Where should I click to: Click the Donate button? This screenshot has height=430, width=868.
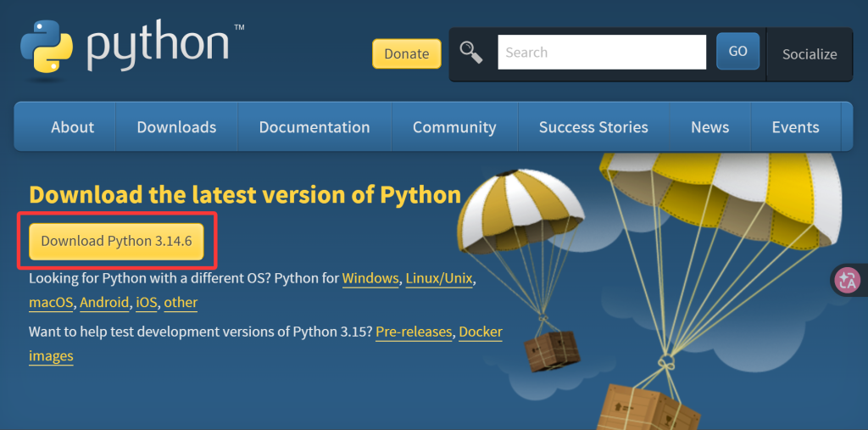407,53
